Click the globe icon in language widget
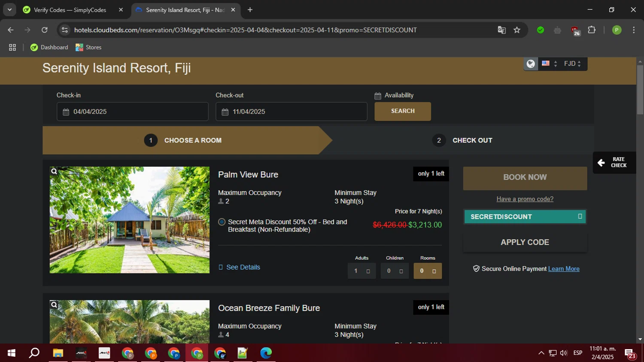Screen dimensions: 644x362 531,64
